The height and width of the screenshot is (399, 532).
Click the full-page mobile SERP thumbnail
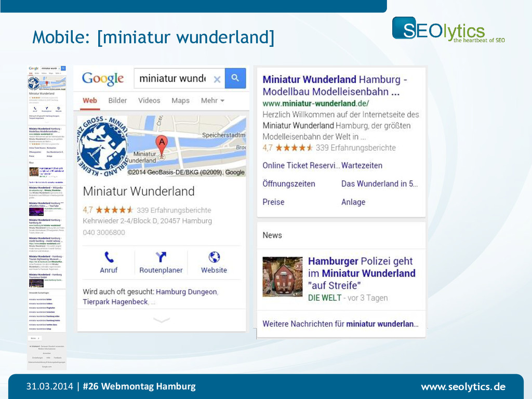pyautogui.click(x=47, y=217)
